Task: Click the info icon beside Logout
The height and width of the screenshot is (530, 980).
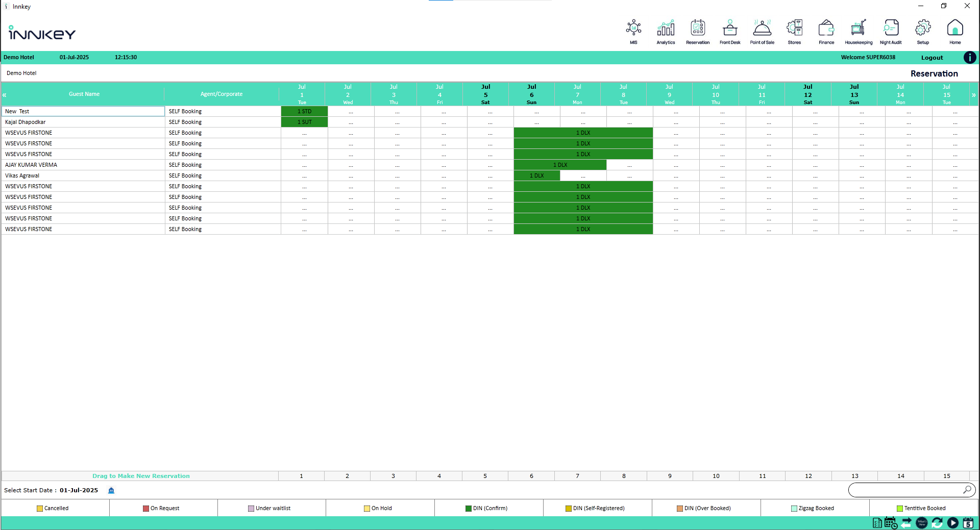Action: [x=970, y=58]
